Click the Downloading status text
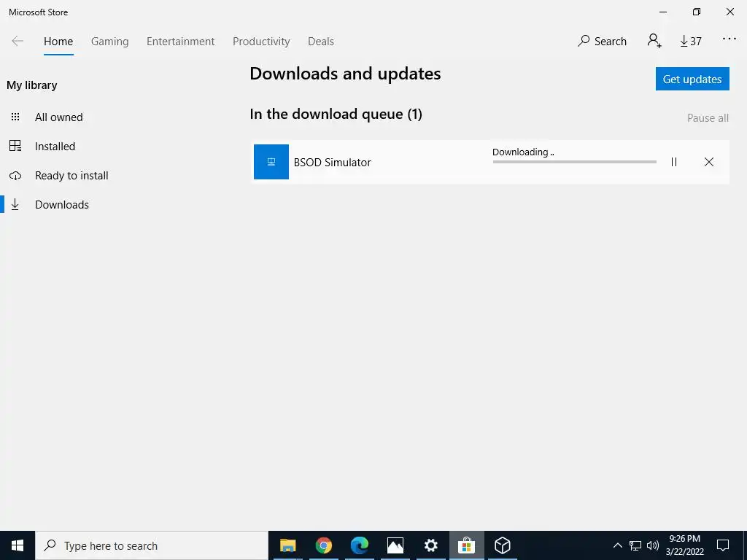 tap(523, 152)
